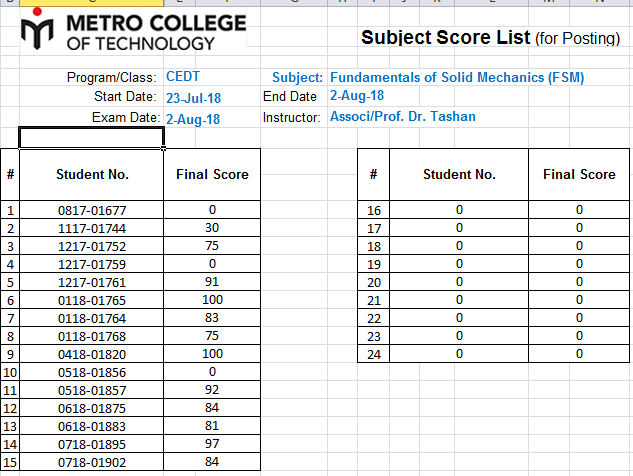Select the CEDT program value cell
633x476 pixels.
[x=183, y=77]
